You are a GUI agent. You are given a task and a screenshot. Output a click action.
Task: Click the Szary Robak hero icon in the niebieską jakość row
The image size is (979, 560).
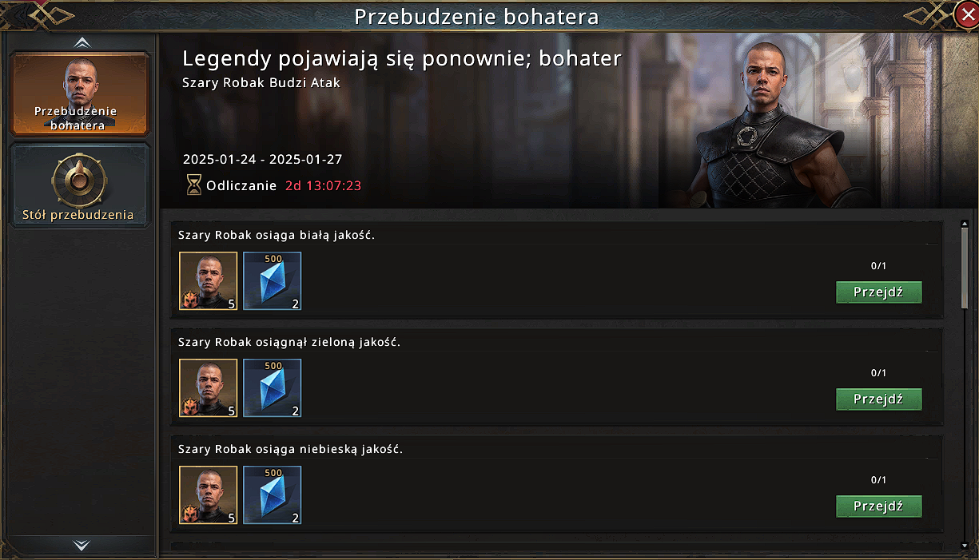click(x=209, y=495)
